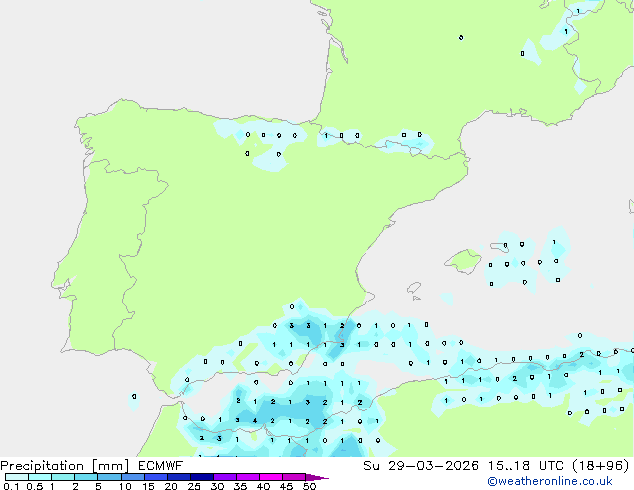Click legend value '0.5'
This screenshot has width=634, height=490.
point(34,486)
